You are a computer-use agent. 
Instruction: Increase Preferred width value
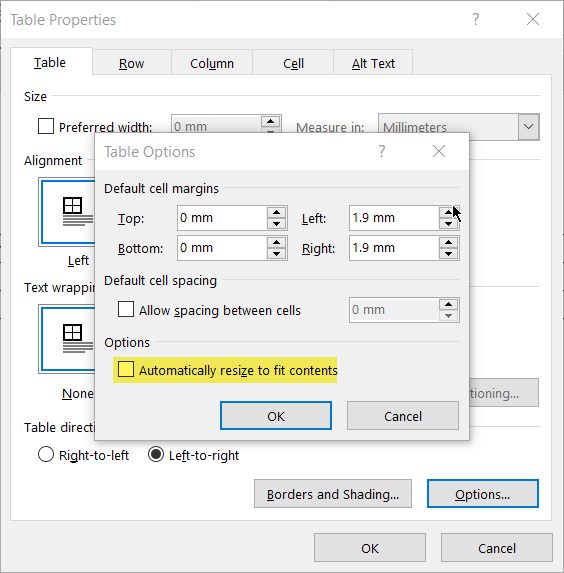[270, 121]
